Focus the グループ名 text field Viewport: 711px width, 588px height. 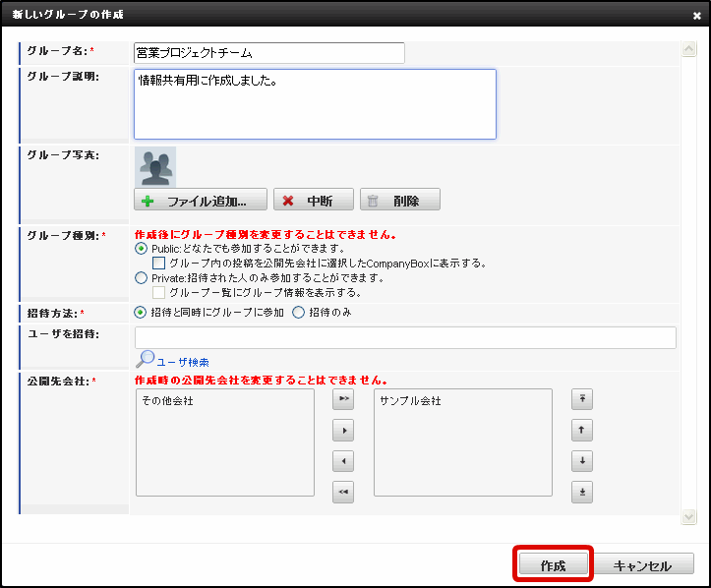point(269,53)
